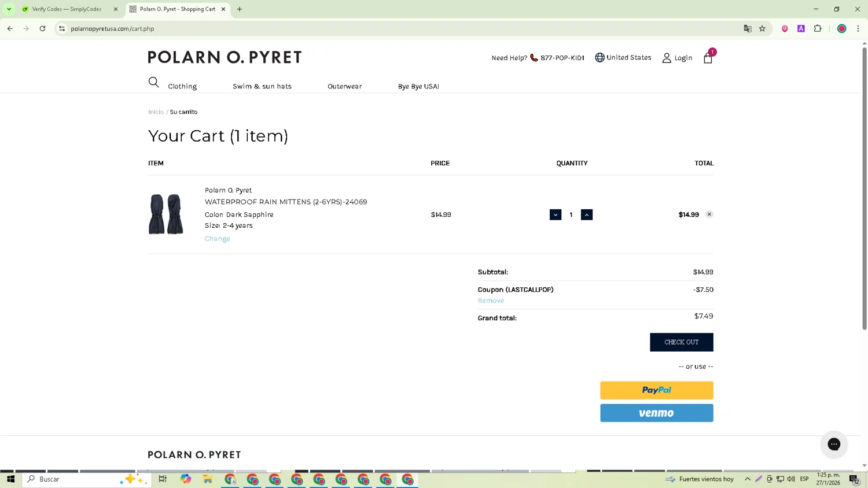Show hidden system tray icons
The image size is (868, 488).
(748, 479)
